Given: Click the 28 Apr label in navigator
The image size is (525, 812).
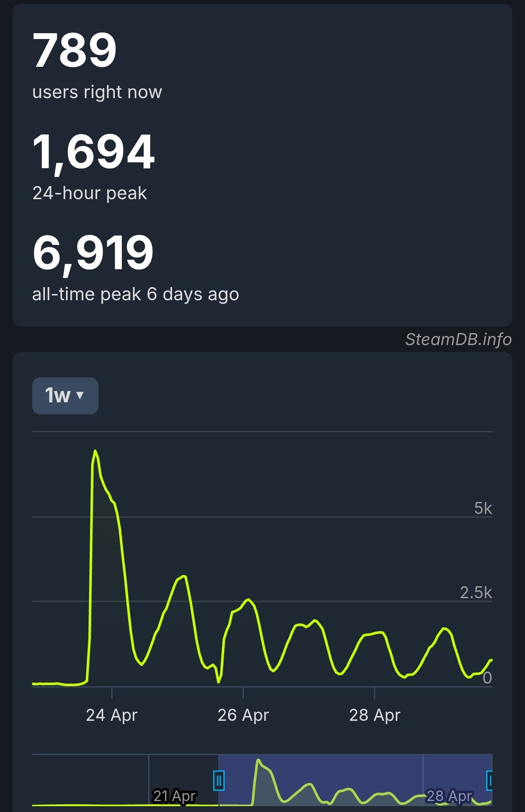Looking at the screenshot, I should [x=449, y=796].
